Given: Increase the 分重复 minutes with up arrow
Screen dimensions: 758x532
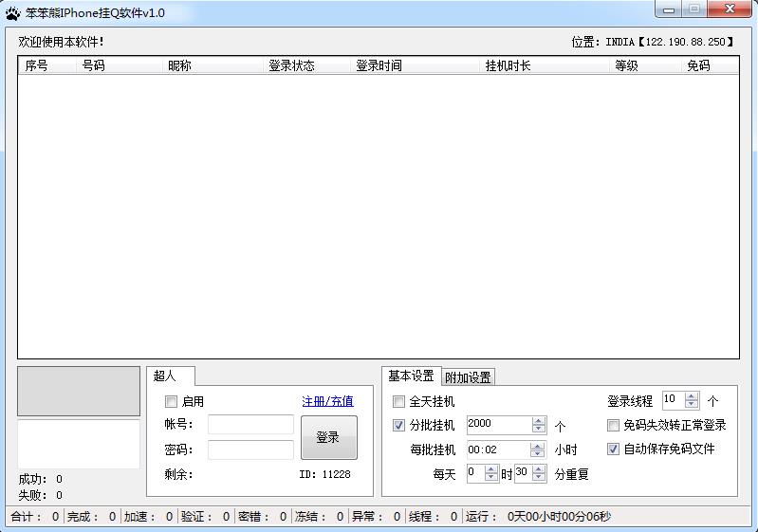Looking at the screenshot, I should [539, 469].
